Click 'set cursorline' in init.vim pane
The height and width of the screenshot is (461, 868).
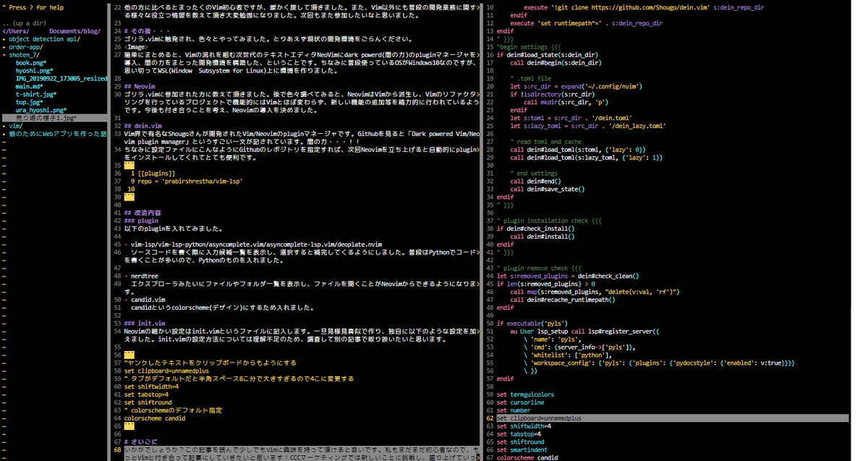[x=521, y=402]
